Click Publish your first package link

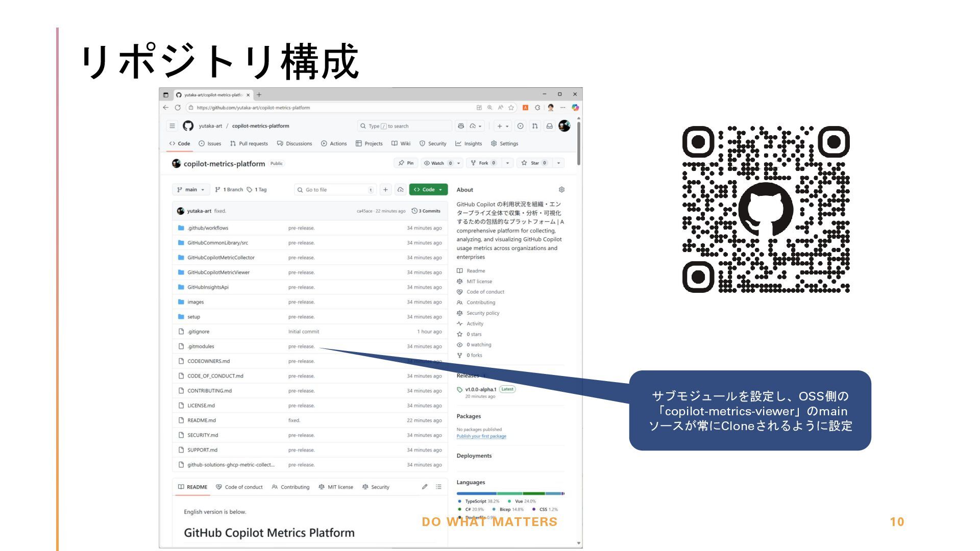tap(481, 436)
